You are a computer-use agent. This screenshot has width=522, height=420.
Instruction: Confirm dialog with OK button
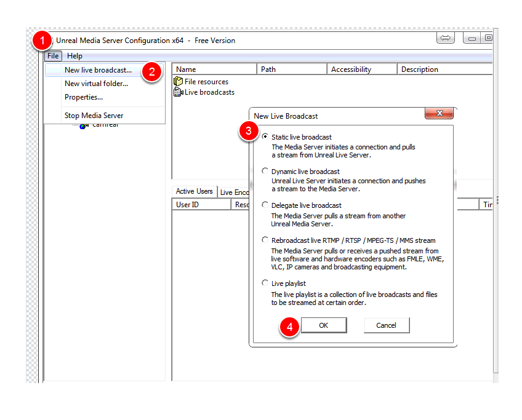[324, 325]
